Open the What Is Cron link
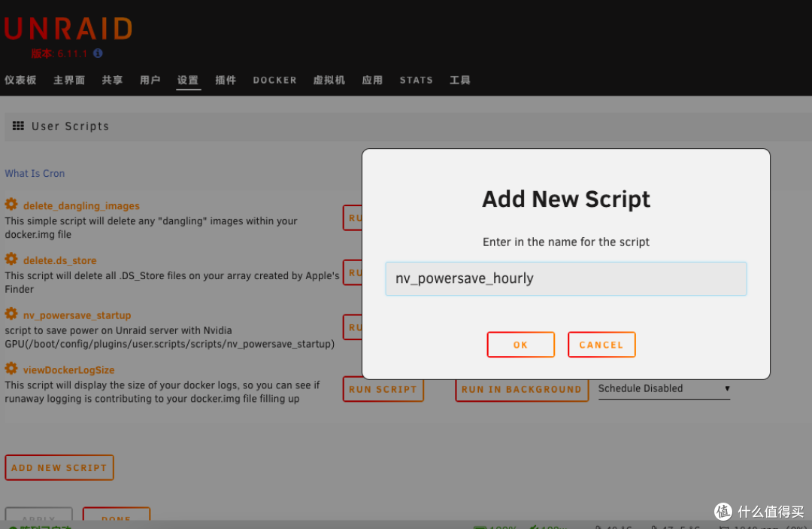This screenshot has width=812, height=529. click(35, 173)
